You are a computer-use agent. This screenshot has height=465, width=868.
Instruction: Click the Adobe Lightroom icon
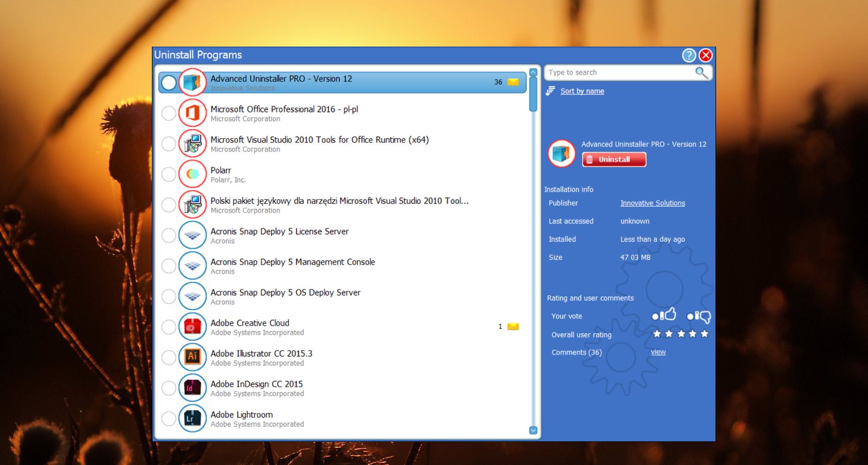[x=192, y=419]
